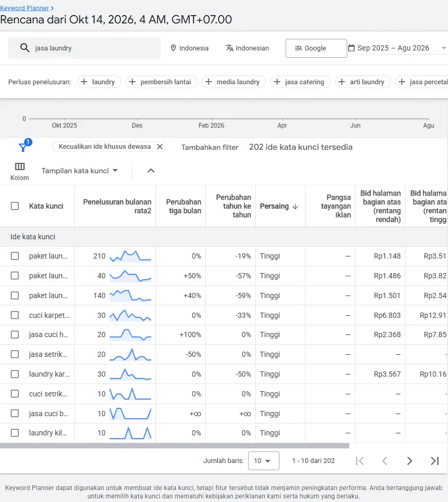Click 'Tambahkan filter'
This screenshot has width=448, height=502.
[210, 147]
